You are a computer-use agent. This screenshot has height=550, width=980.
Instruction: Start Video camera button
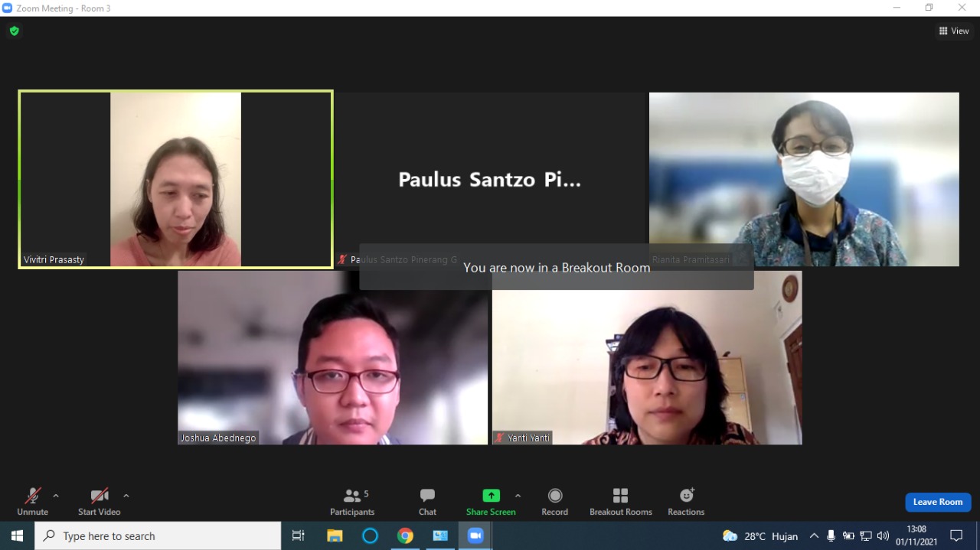(100, 502)
